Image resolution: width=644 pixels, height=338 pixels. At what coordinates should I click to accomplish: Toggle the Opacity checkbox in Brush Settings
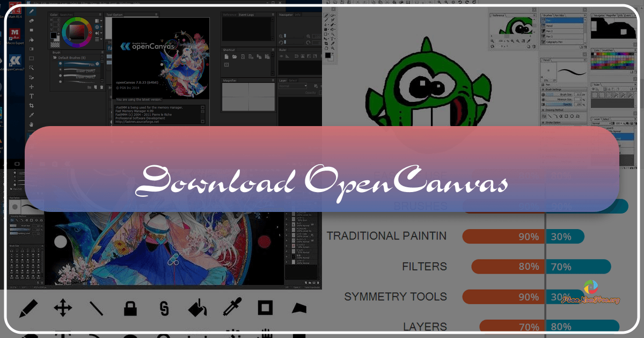tap(544, 103)
